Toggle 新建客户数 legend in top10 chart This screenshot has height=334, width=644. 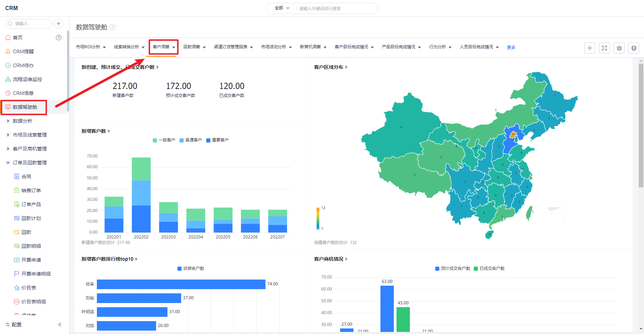pos(191,269)
